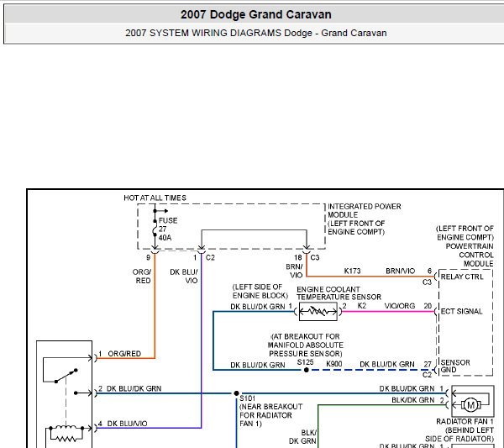
Task: Click the S125 splice dot
Action: pos(307,370)
